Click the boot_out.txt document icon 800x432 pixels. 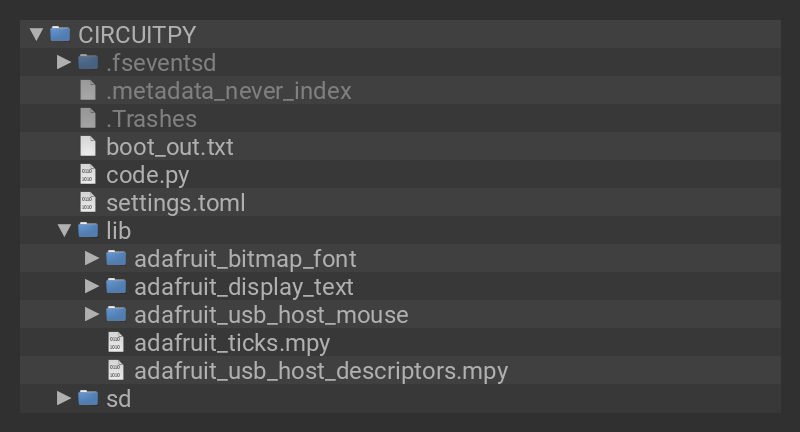pyautogui.click(x=88, y=147)
